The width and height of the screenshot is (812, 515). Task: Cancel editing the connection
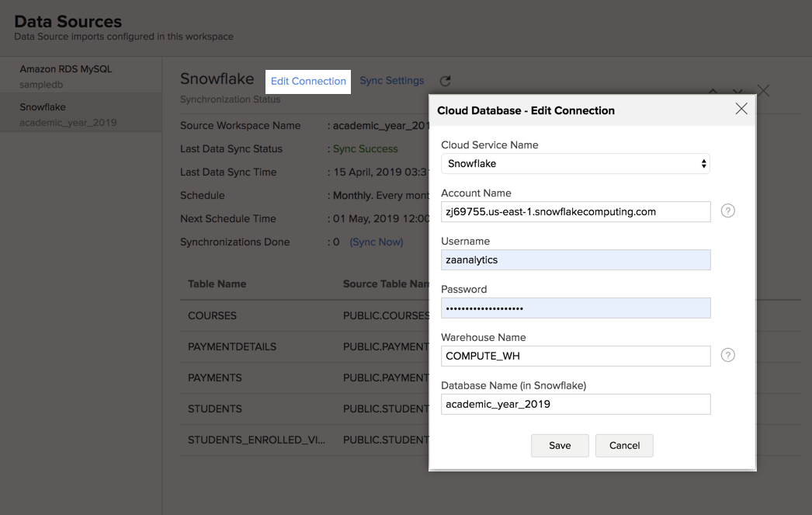coord(624,445)
